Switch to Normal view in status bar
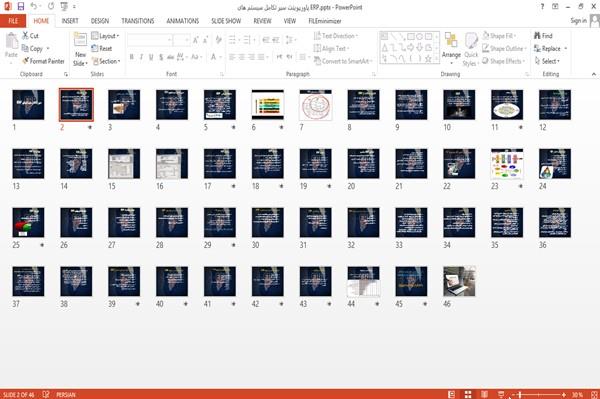 pos(452,394)
